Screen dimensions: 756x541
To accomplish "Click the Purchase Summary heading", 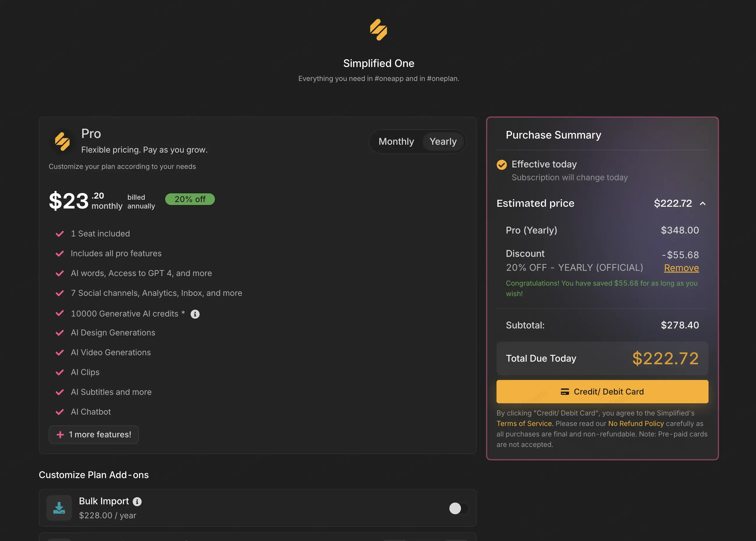I will [553, 135].
